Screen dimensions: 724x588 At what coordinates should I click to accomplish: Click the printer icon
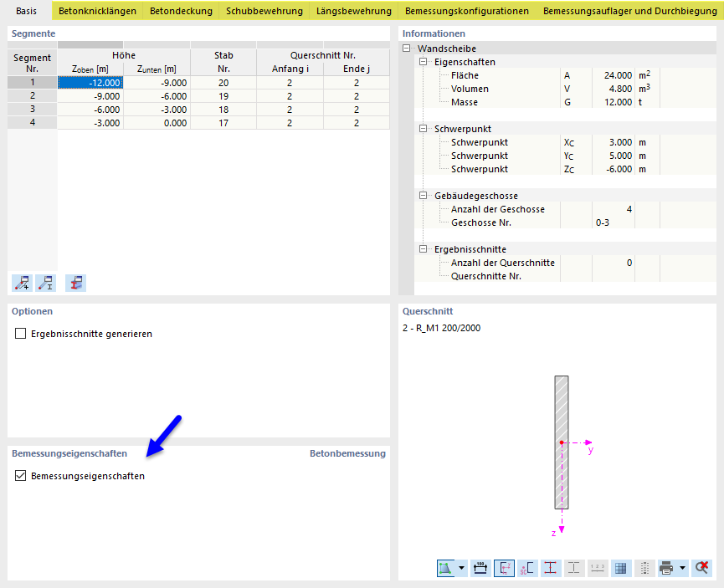click(667, 568)
